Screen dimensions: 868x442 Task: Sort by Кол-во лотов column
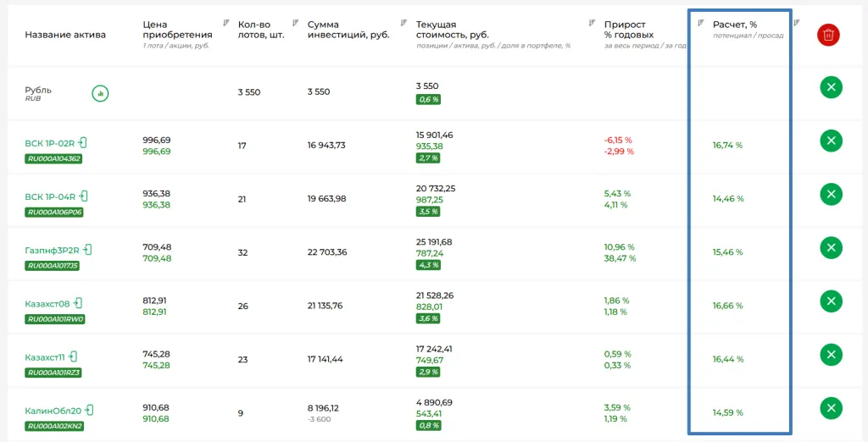tap(295, 23)
